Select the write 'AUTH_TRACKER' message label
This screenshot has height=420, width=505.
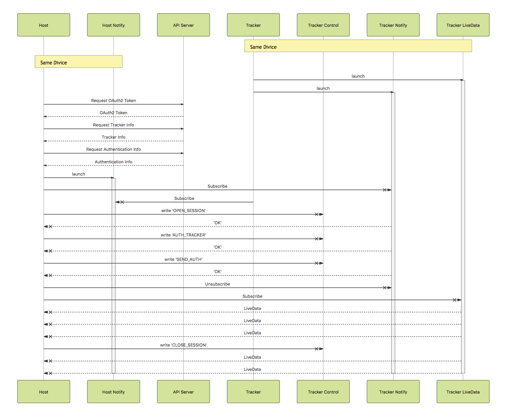[x=183, y=235]
